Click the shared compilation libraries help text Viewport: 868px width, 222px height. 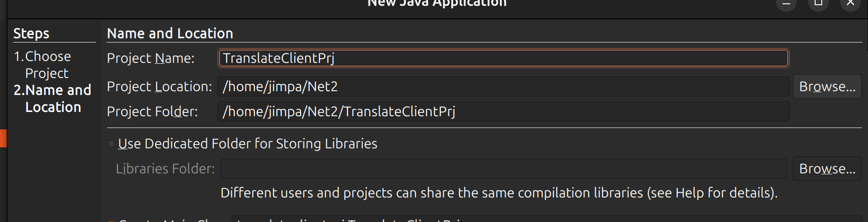coord(498,193)
